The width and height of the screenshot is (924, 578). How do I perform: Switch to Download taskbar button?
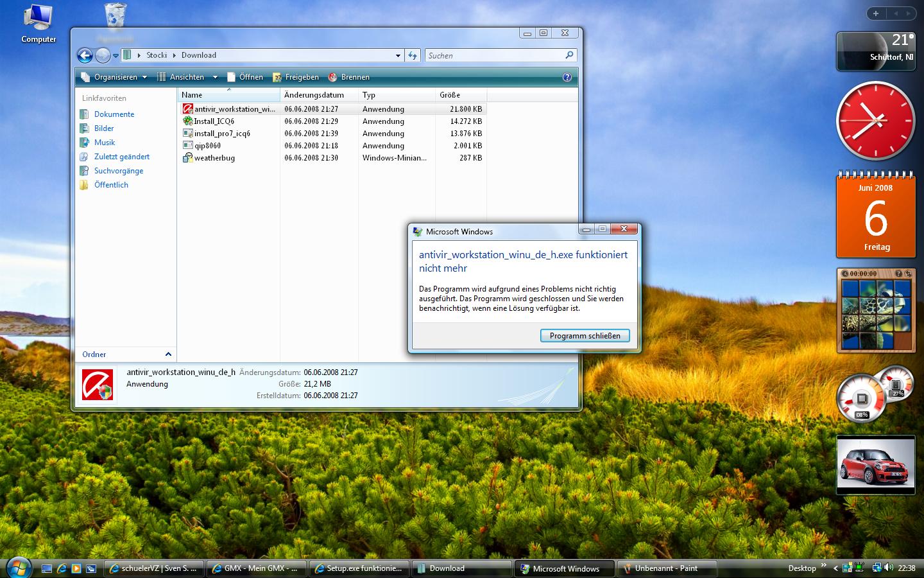point(461,568)
